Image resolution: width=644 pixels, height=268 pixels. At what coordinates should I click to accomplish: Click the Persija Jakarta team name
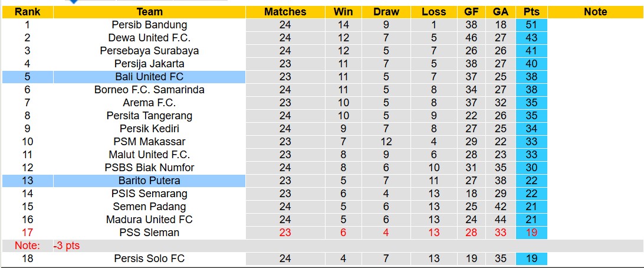coord(149,64)
